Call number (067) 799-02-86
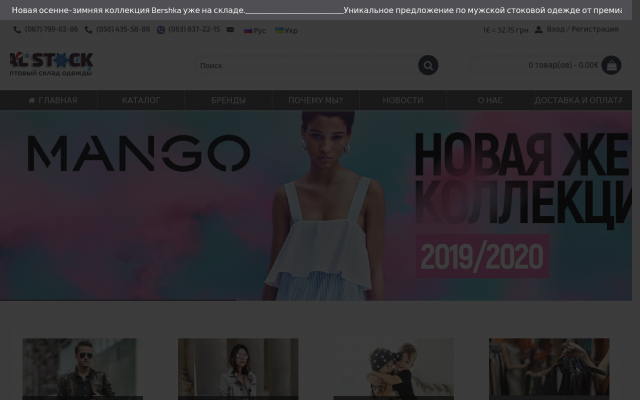640x400 pixels. click(x=51, y=29)
